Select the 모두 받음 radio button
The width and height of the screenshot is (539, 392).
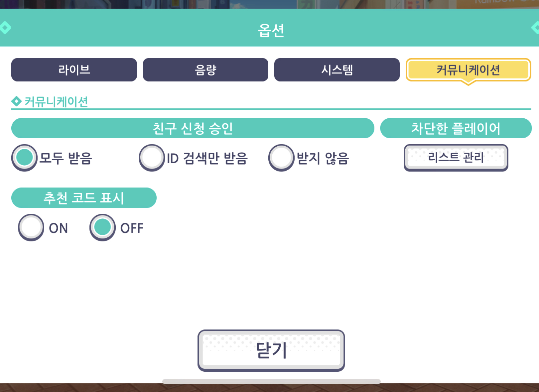[x=24, y=158]
